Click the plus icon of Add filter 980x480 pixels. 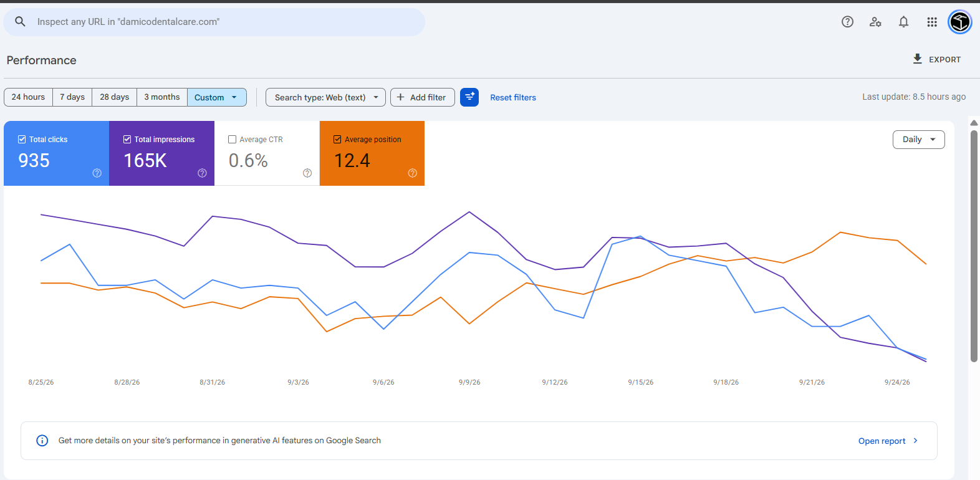(401, 97)
